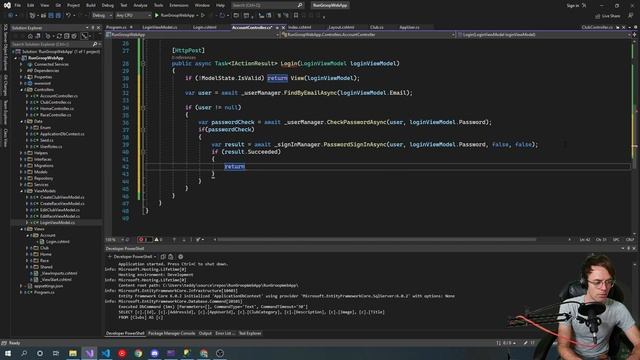640x360 pixels.
Task: Click the Live Share button
Action: (x=607, y=16)
